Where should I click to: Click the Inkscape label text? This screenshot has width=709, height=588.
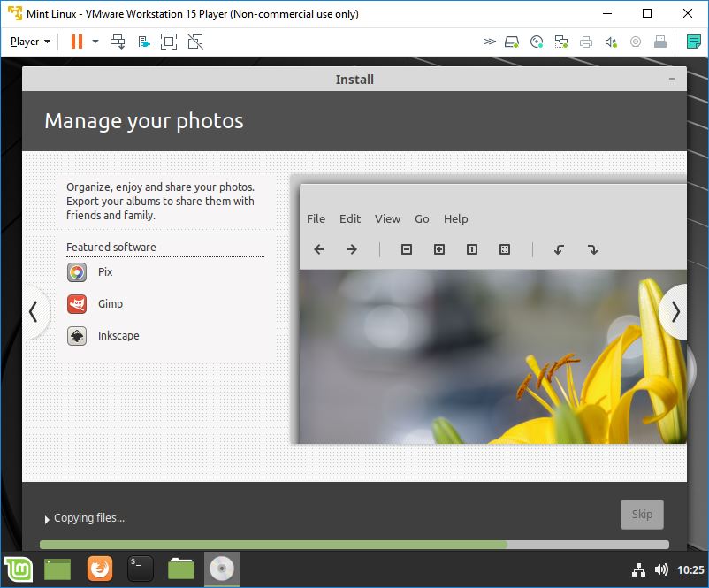[x=118, y=336]
